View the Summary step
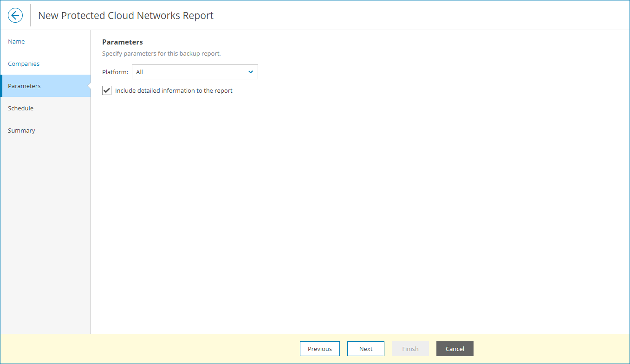This screenshot has width=630, height=364. (21, 130)
